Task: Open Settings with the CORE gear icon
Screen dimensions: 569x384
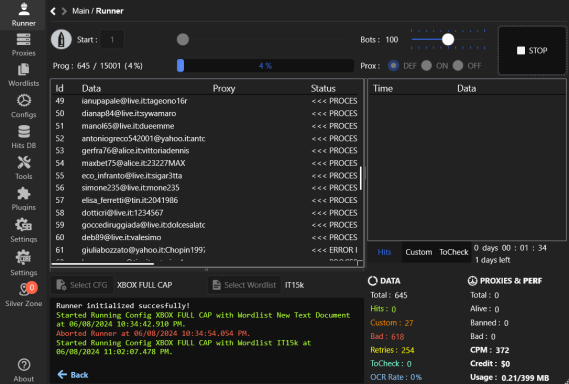Action: pyautogui.click(x=24, y=263)
